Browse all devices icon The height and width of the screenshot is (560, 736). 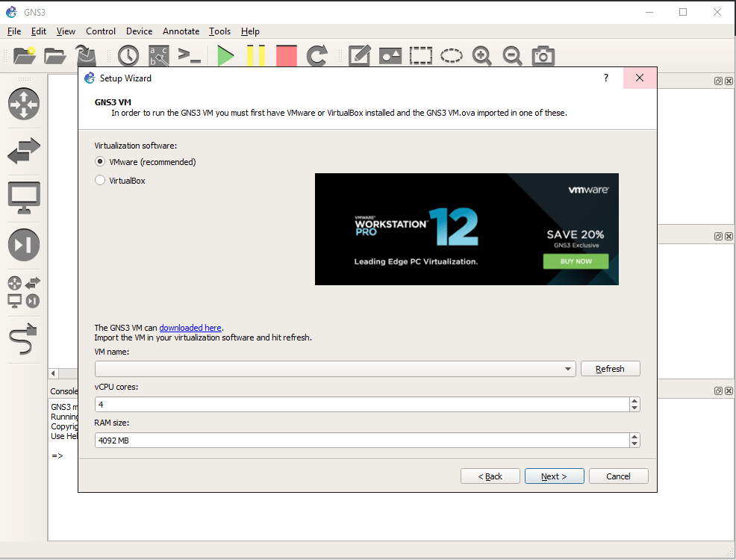(x=24, y=291)
